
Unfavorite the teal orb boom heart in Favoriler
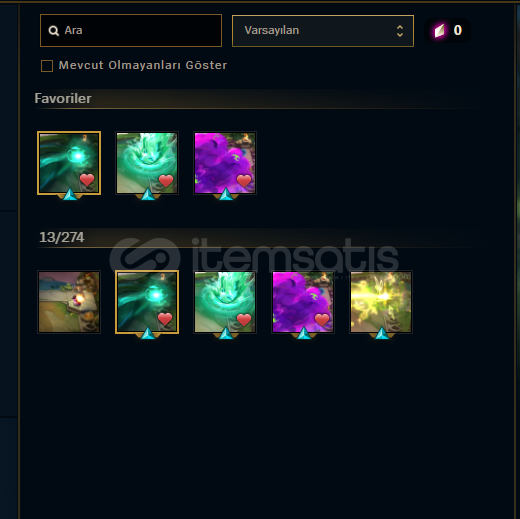tap(87, 180)
